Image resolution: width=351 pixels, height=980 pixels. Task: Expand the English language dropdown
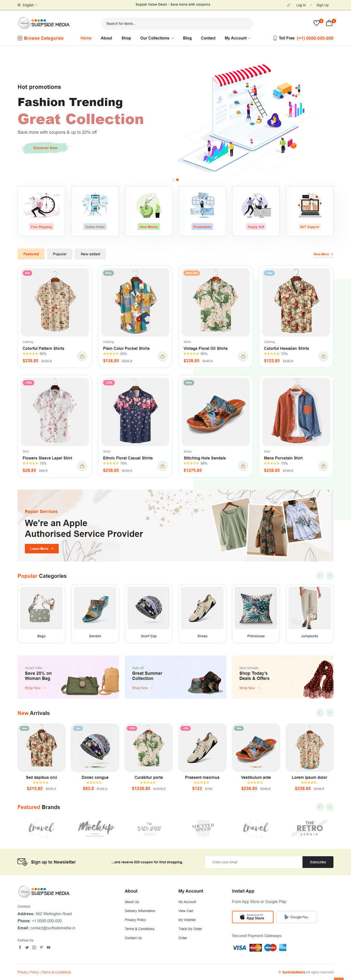pos(27,5)
